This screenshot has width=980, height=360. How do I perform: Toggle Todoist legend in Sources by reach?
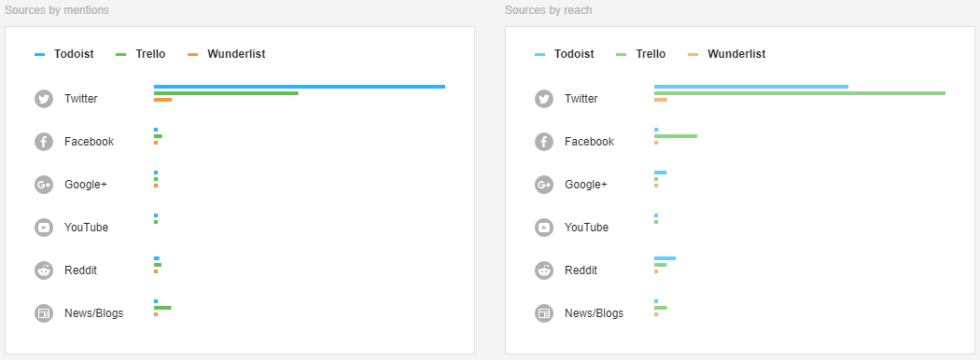coord(565,54)
